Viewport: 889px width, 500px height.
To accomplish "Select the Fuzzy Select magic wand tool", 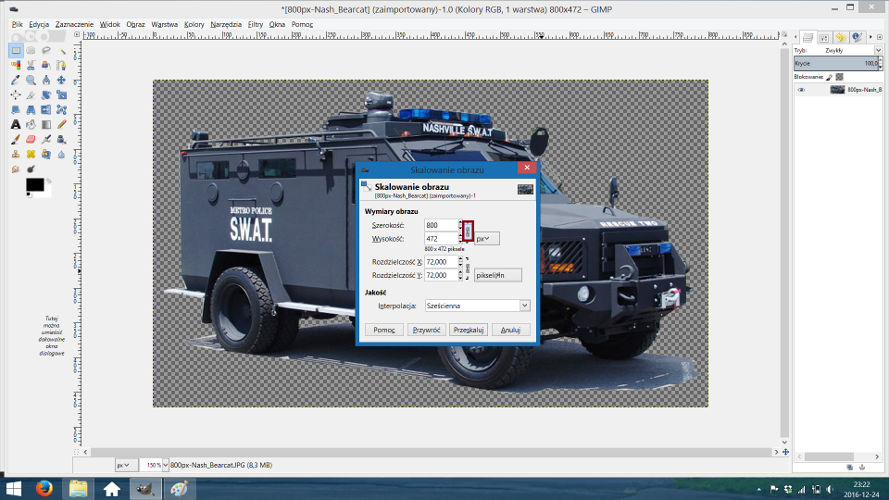I will [x=61, y=50].
